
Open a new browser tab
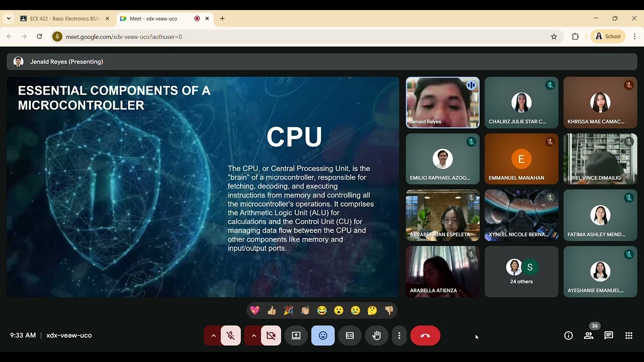point(222,19)
